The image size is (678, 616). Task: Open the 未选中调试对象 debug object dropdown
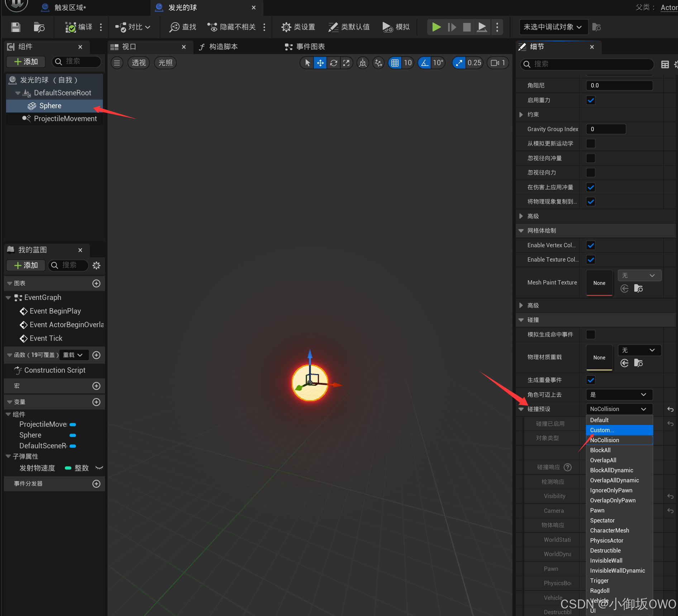[x=553, y=27]
